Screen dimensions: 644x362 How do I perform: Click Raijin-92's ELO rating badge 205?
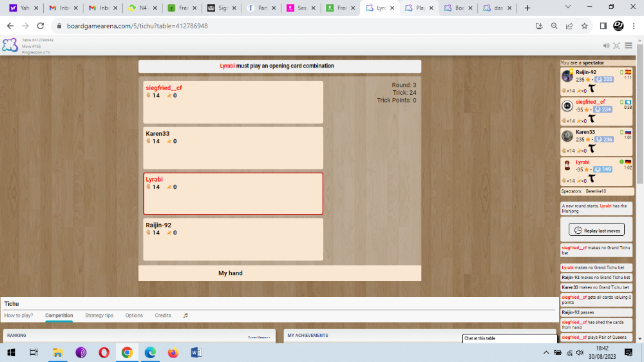tap(604, 79)
